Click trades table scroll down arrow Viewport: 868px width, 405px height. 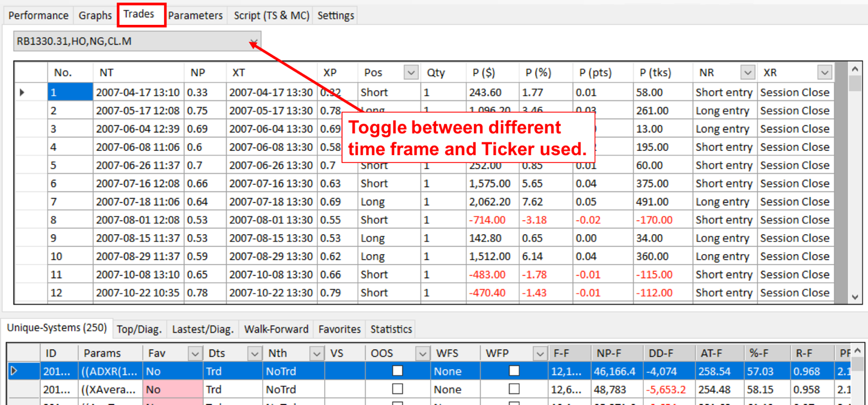click(855, 297)
